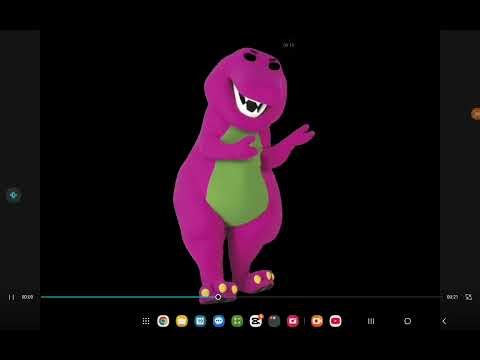Open the red YouTube app icon
The image size is (480, 360).
[x=335, y=321]
